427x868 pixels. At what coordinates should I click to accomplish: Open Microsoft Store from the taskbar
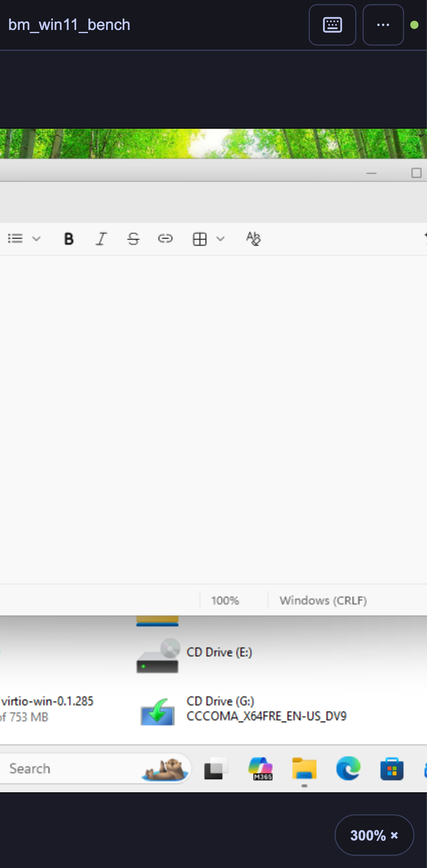392,769
